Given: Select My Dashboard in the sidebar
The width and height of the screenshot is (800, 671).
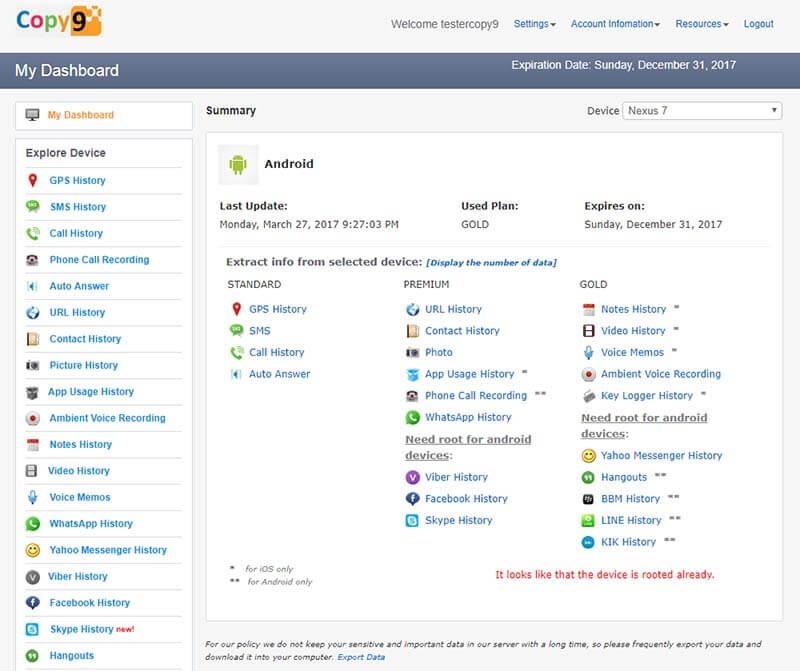Looking at the screenshot, I should tap(81, 115).
